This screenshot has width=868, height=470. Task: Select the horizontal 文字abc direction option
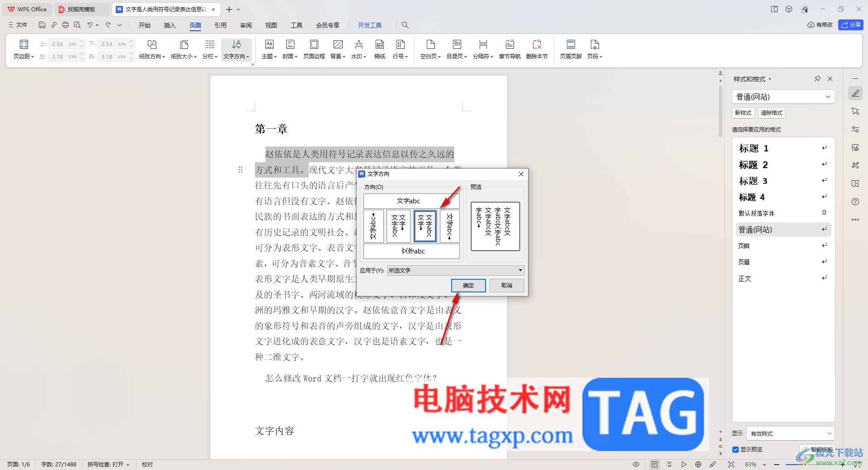(x=411, y=201)
